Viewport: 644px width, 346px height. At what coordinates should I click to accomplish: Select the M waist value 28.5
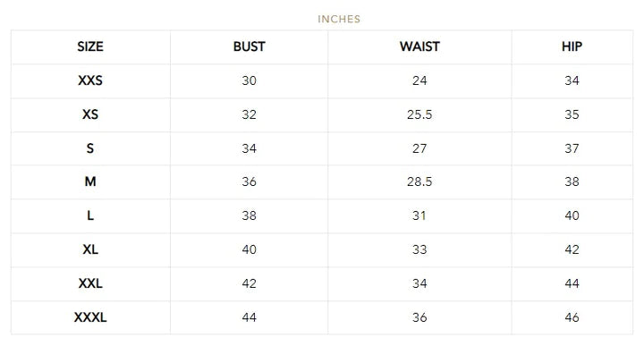click(419, 181)
